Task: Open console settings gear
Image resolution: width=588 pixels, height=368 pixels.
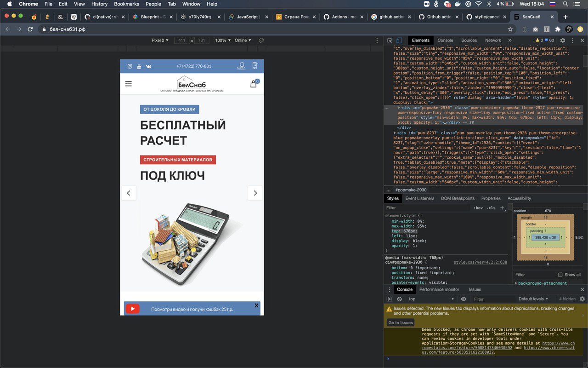Action: 582,299
